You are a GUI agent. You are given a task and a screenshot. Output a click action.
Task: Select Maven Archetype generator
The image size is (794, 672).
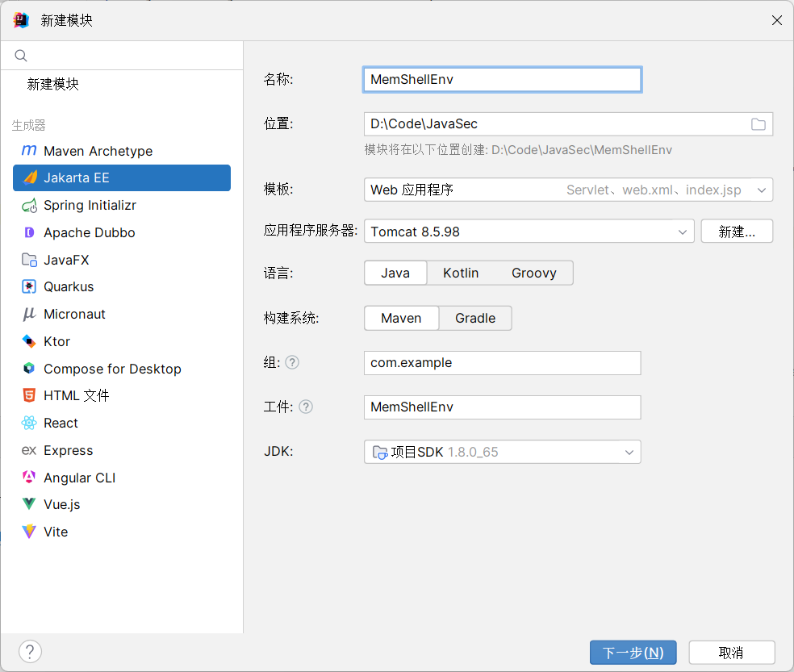(x=122, y=151)
